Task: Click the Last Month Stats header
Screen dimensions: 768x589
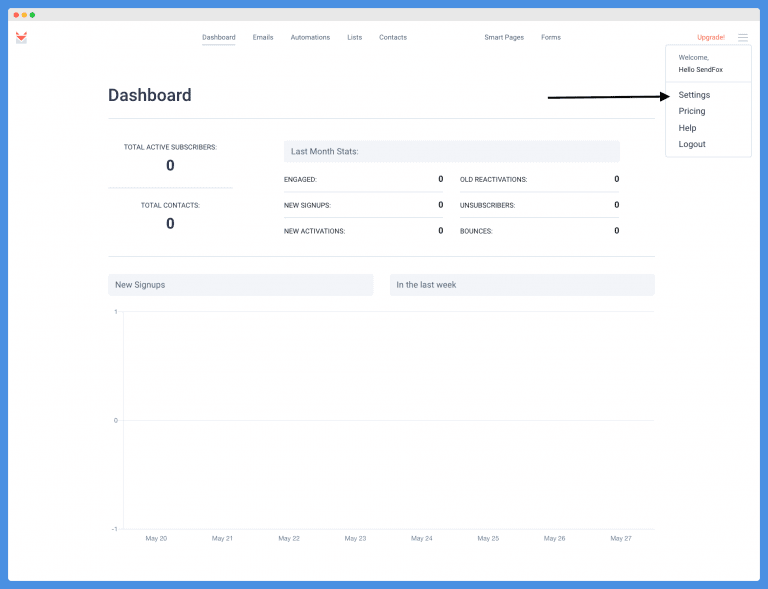Action: click(452, 151)
